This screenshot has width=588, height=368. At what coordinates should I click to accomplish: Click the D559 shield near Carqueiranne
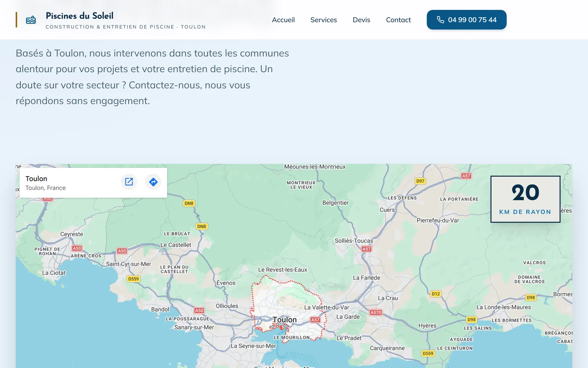[x=428, y=353]
